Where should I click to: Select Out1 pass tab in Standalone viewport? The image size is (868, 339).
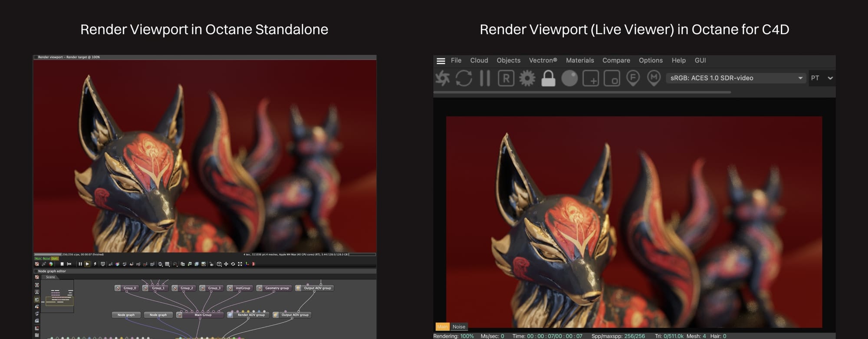pyautogui.click(x=55, y=259)
